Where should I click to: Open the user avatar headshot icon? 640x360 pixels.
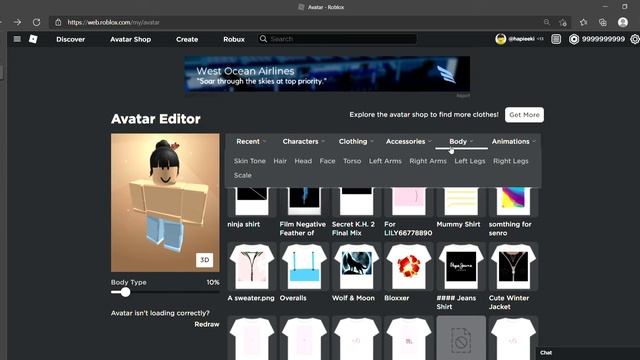[500, 39]
